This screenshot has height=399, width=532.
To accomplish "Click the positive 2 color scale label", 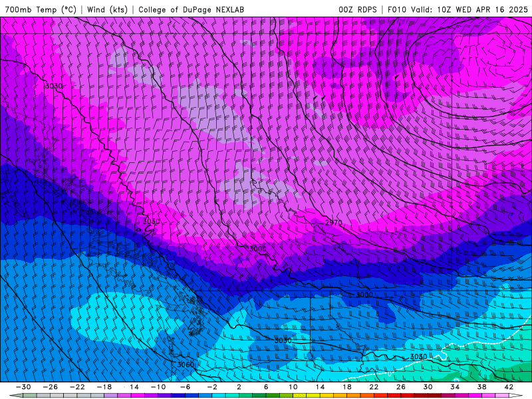I will click(239, 387).
